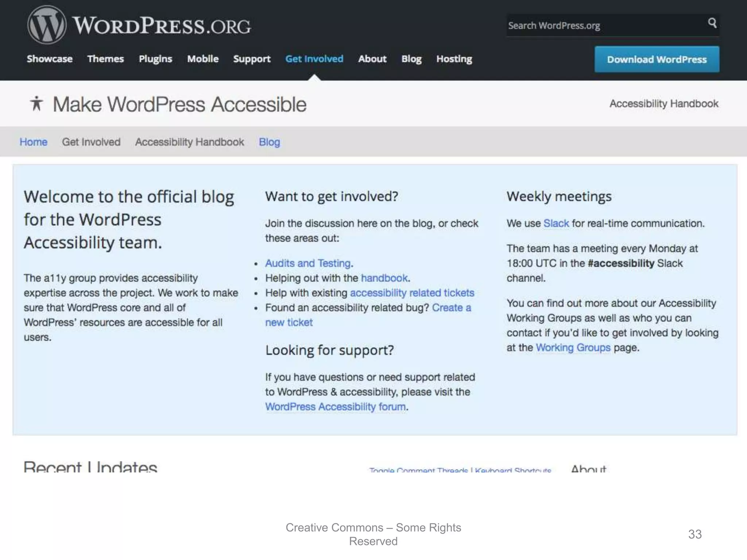The image size is (747, 560).
Task: Select Accessibility Handbook in the gray subnavigation
Action: coord(190,142)
